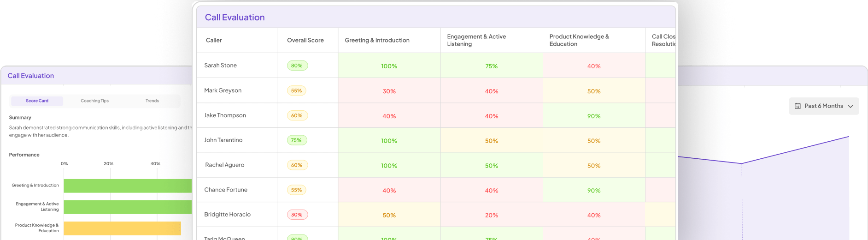
Task: Open the Past 6 Months dropdown
Action: tap(824, 106)
